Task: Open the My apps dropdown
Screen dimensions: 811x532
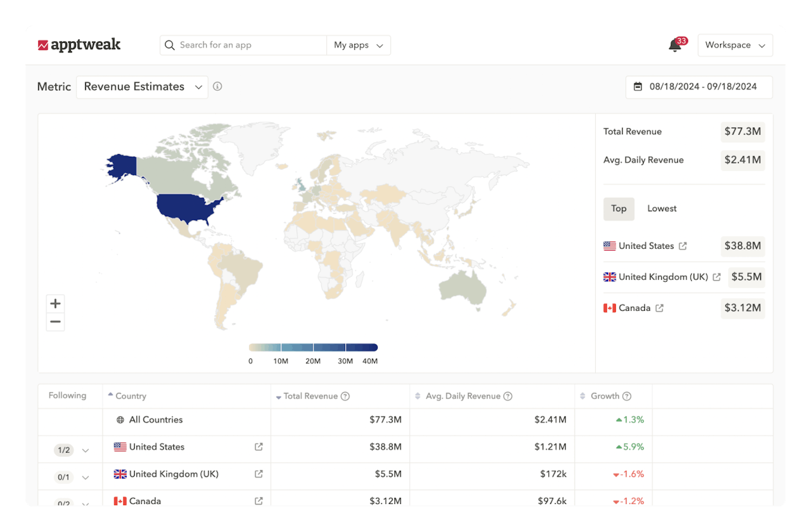Action: (358, 45)
